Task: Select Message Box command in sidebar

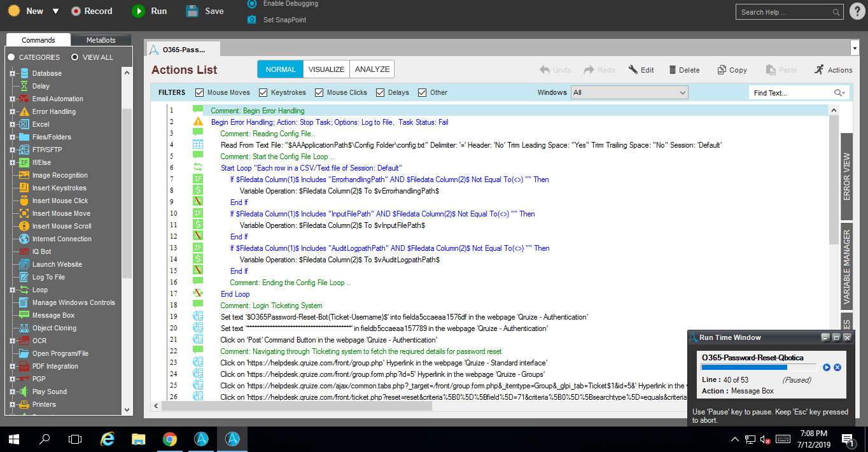Action: pyautogui.click(x=53, y=315)
